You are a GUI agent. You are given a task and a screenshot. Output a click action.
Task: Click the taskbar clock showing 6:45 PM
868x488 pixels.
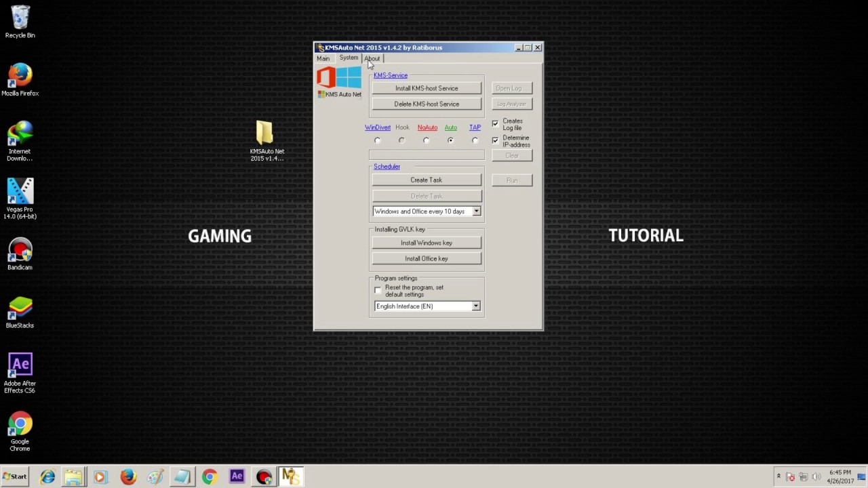(840, 476)
